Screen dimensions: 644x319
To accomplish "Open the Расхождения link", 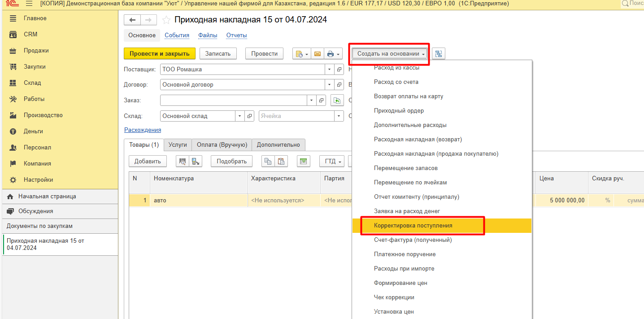I will click(x=142, y=130).
